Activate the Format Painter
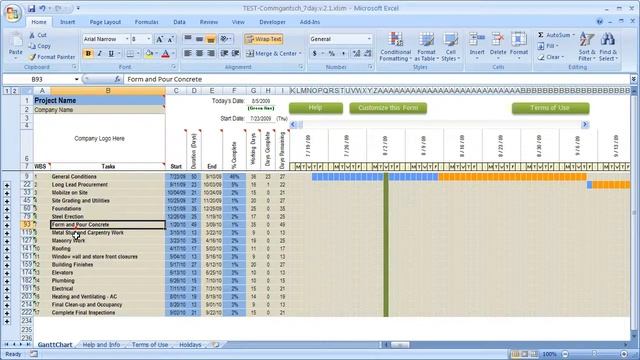 click(52, 57)
